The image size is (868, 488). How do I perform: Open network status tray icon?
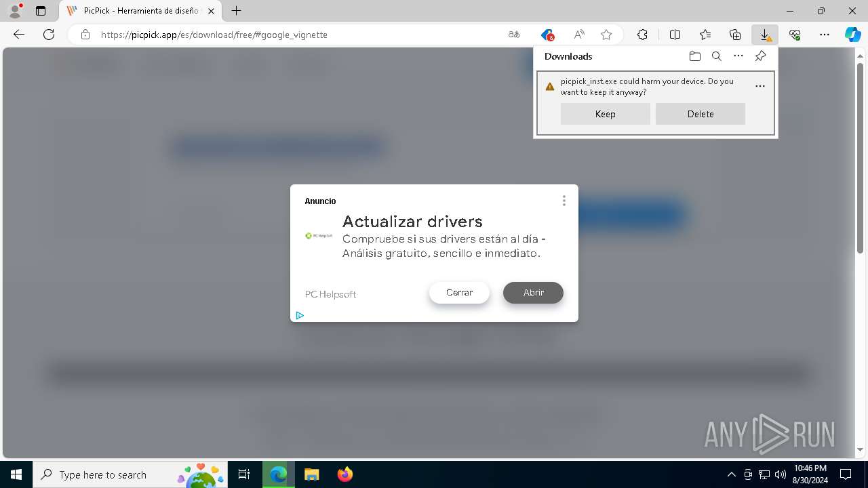tap(764, 474)
